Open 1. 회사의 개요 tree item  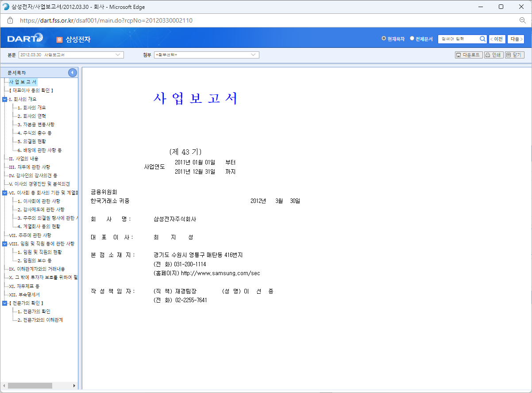pyautogui.click(x=31, y=108)
